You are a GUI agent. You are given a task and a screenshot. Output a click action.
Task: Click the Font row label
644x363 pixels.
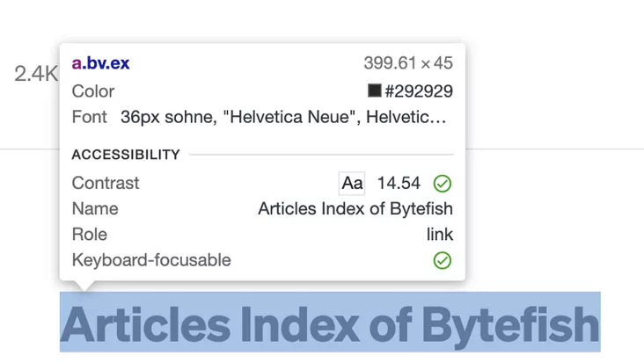89,116
